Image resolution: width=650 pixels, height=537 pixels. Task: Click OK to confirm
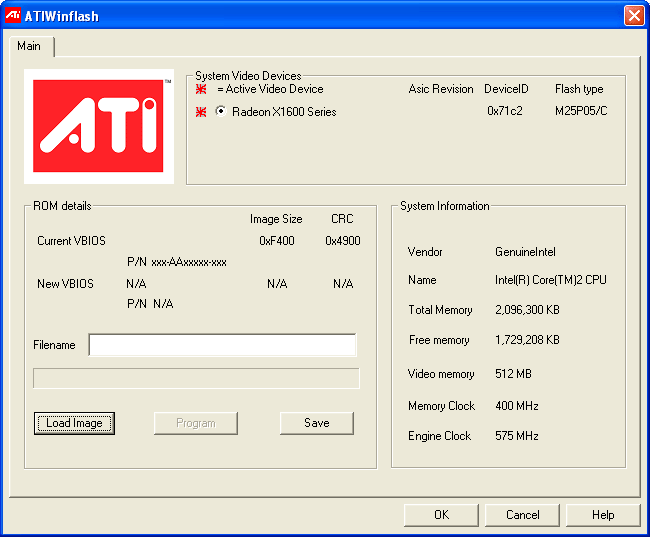coord(441,515)
